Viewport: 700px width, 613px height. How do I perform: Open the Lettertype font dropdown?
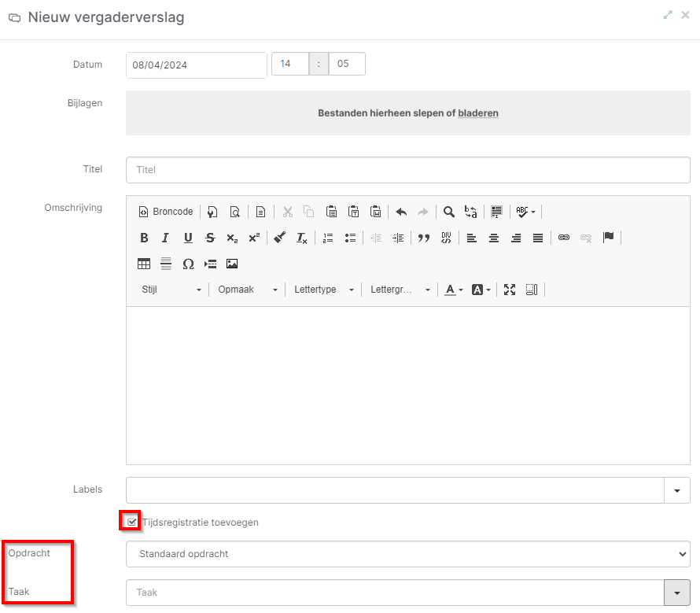tap(323, 290)
